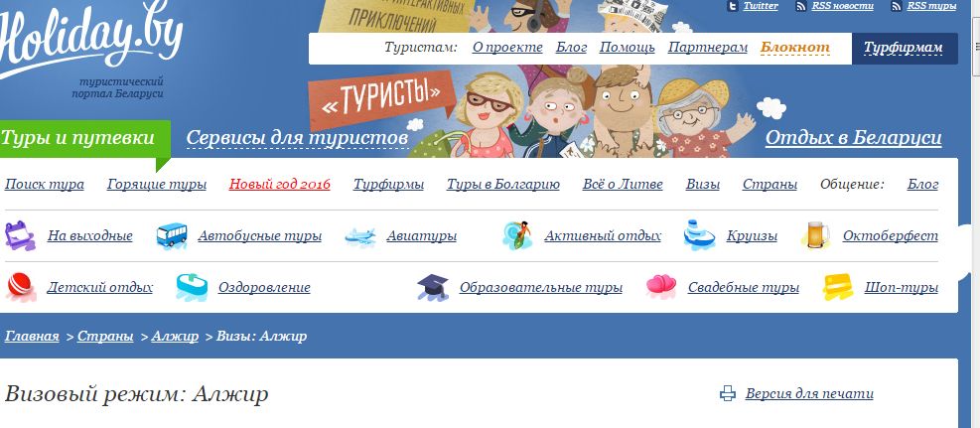Click the blue bus icon

172,236
